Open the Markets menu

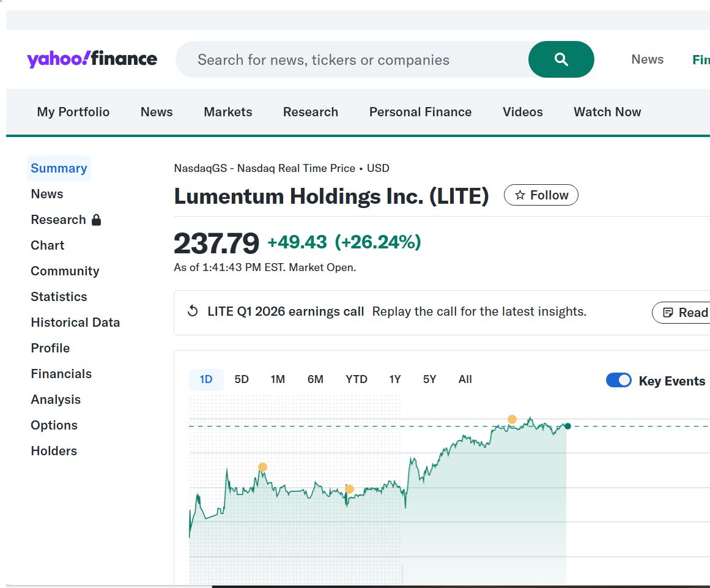(x=227, y=112)
